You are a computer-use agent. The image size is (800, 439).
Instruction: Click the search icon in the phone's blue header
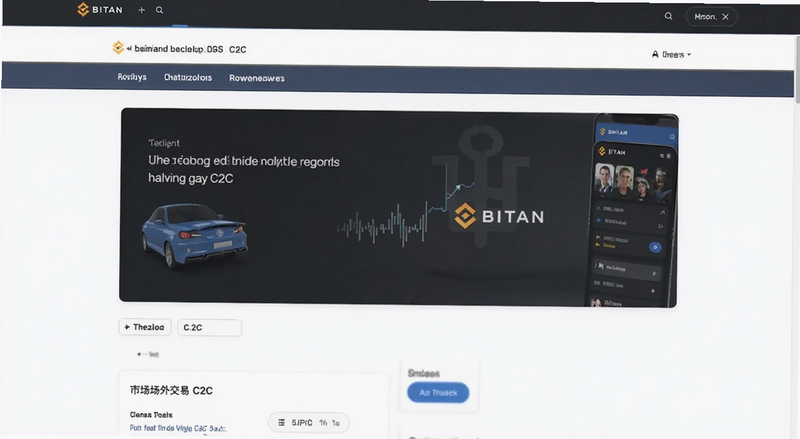672,136
